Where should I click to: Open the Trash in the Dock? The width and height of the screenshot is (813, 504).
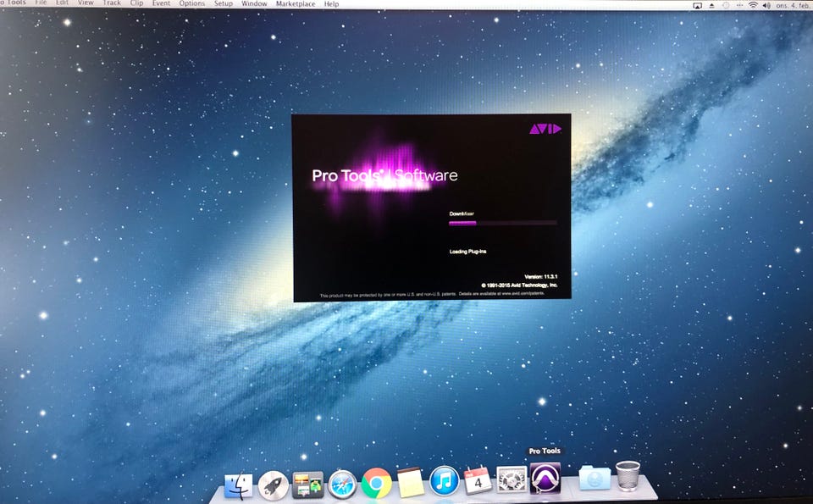point(628,475)
